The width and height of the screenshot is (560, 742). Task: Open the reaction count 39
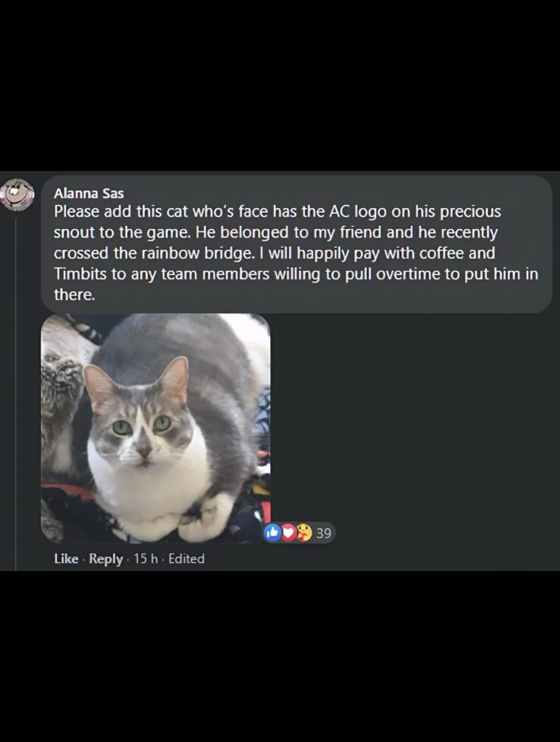click(x=324, y=533)
